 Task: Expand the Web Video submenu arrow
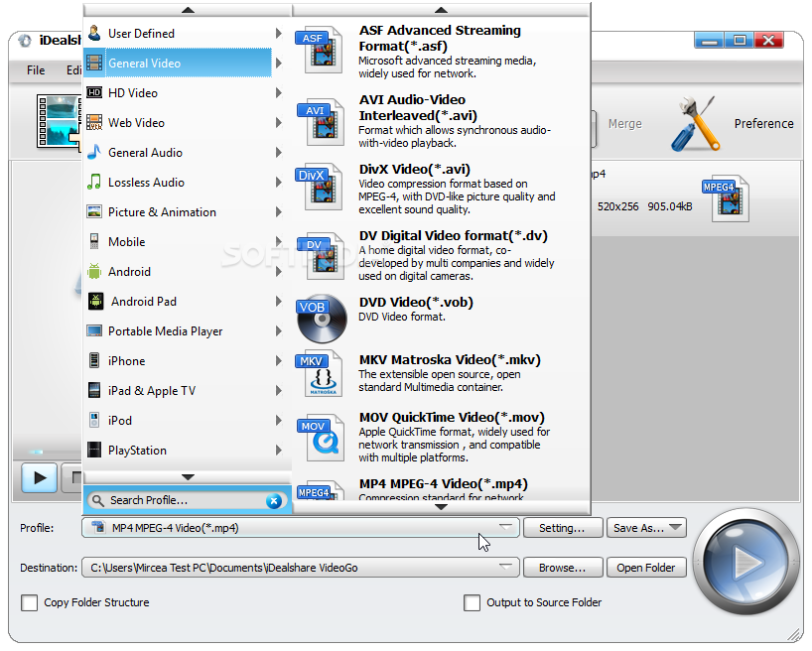pos(279,123)
